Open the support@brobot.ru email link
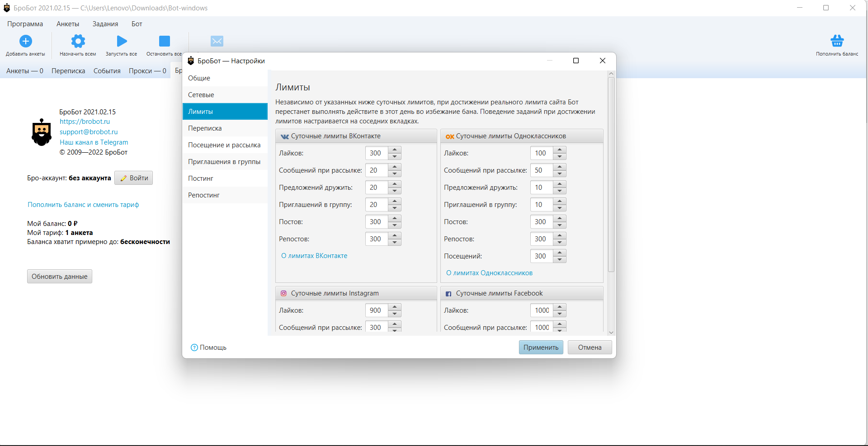 tap(89, 132)
